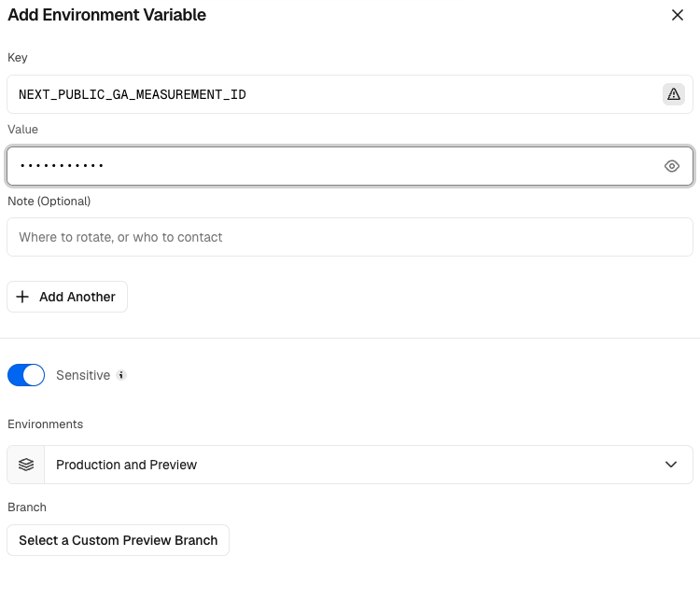Click the Sensitive label text

83,375
